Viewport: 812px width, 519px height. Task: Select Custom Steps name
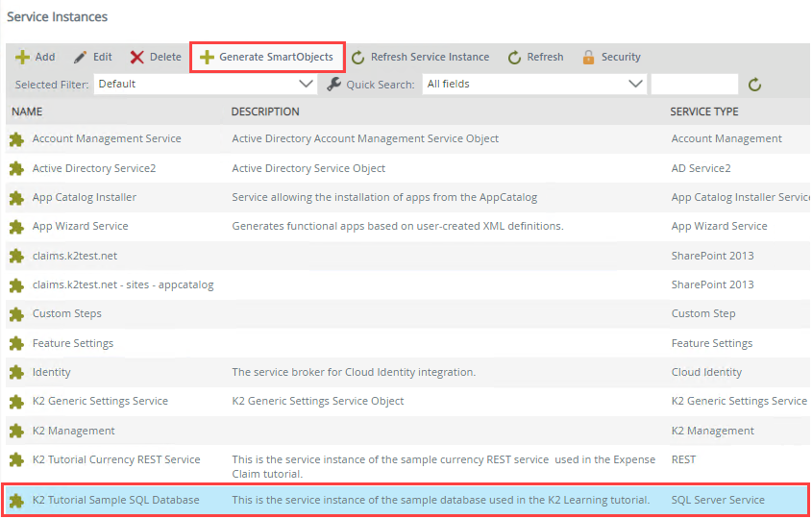[67, 314]
